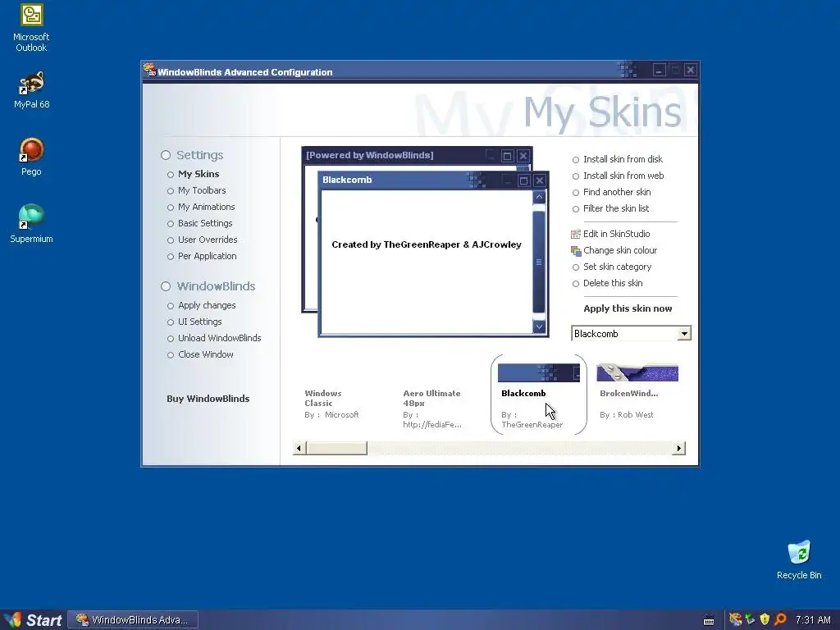Select the Pego desktop shortcut
This screenshot has height=630, width=840.
pos(31,157)
